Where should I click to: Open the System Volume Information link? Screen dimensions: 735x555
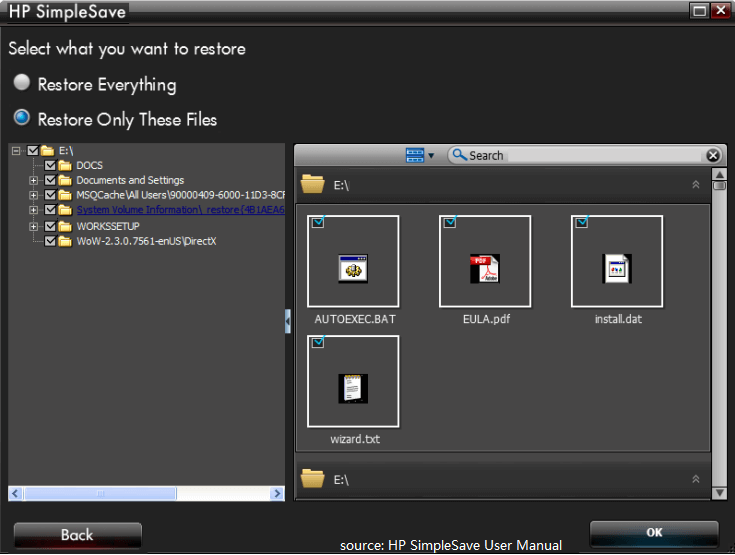click(x=180, y=210)
